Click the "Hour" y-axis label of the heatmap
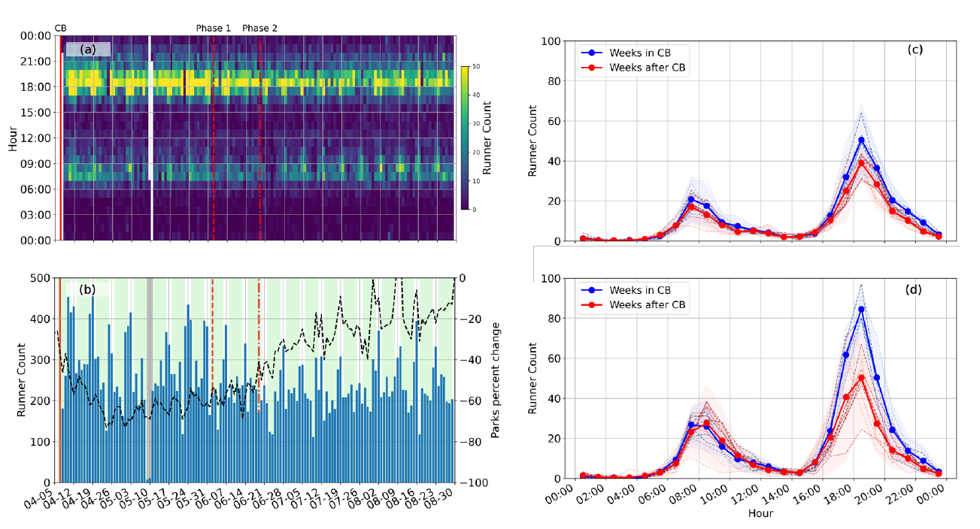The width and height of the screenshot is (980, 529). click(x=14, y=138)
